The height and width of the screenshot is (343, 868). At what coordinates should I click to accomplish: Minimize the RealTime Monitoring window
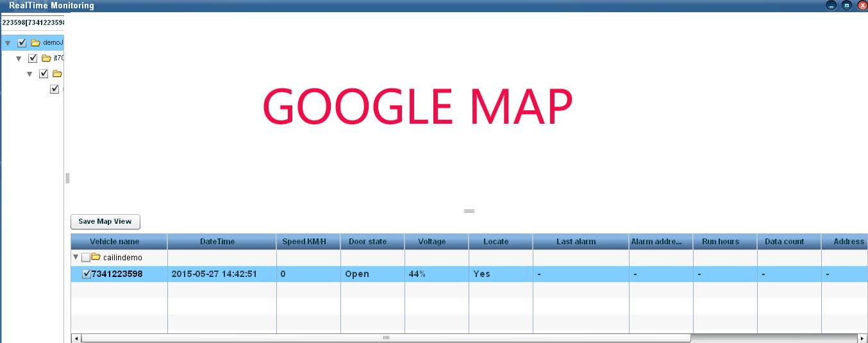[x=831, y=5]
